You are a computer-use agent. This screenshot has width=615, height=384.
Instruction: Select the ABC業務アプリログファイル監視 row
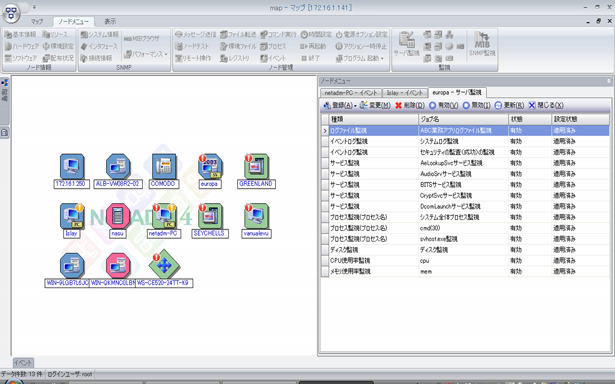[x=465, y=130]
